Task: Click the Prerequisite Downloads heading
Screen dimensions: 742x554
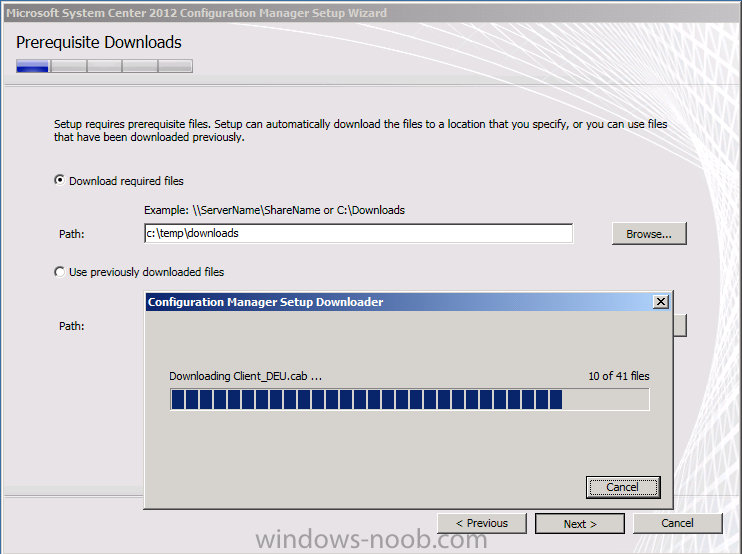Action: [x=99, y=43]
